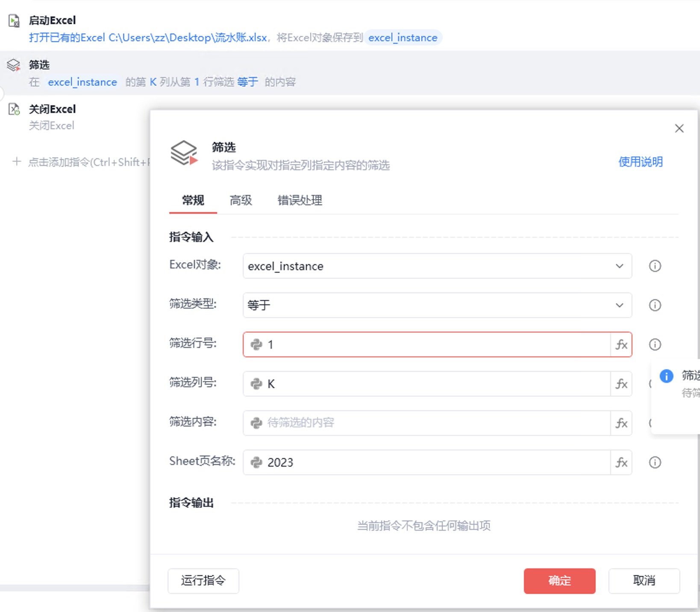Click the Python icon in 筛选内容 field
Viewport: 700px width, 612px height.
[x=256, y=423]
